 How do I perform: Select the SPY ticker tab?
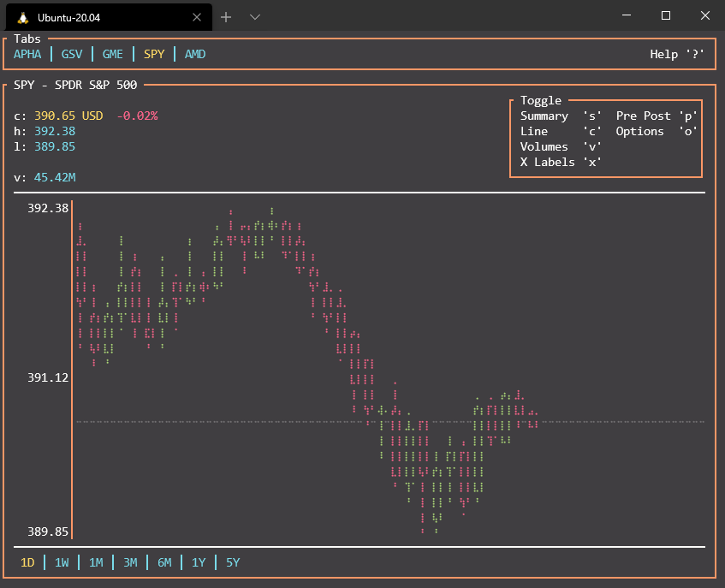(x=154, y=54)
